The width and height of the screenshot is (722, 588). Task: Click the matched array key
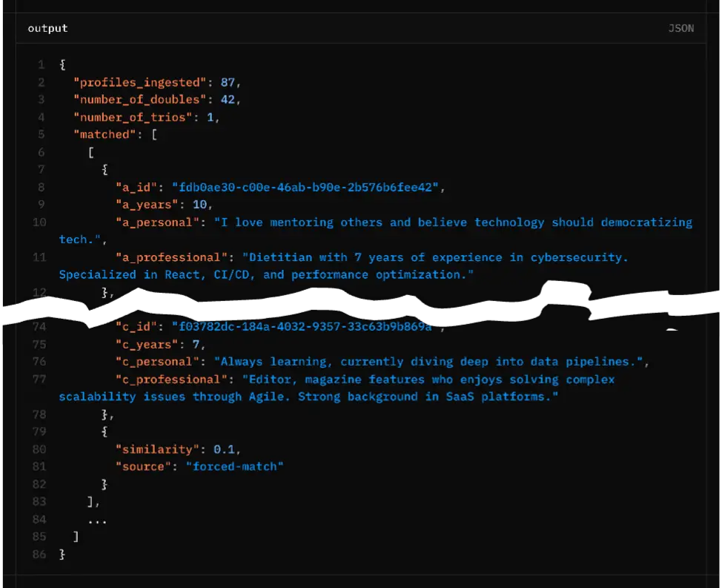[102, 134]
